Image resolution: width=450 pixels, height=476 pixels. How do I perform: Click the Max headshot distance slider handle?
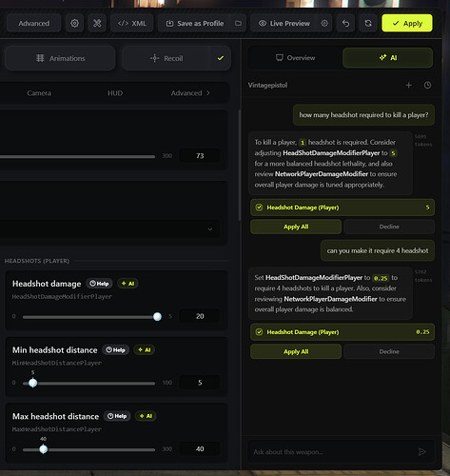(x=44, y=449)
